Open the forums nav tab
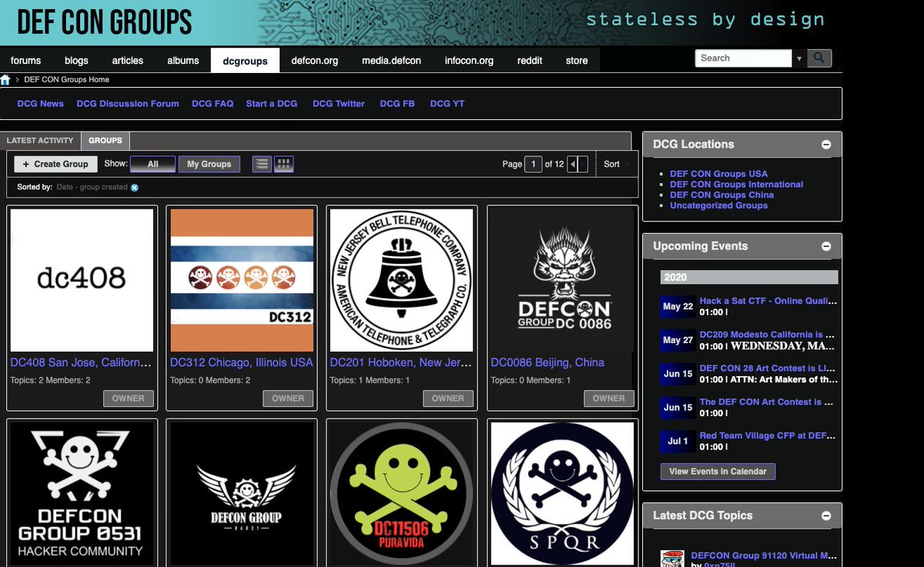924x567 pixels. pos(26,61)
